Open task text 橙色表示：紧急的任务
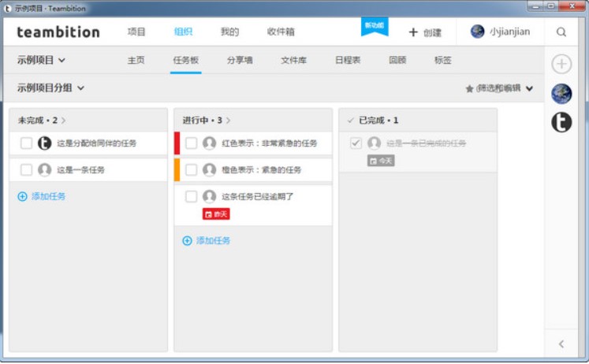Image resolution: width=589 pixels, height=364 pixels. pos(262,169)
